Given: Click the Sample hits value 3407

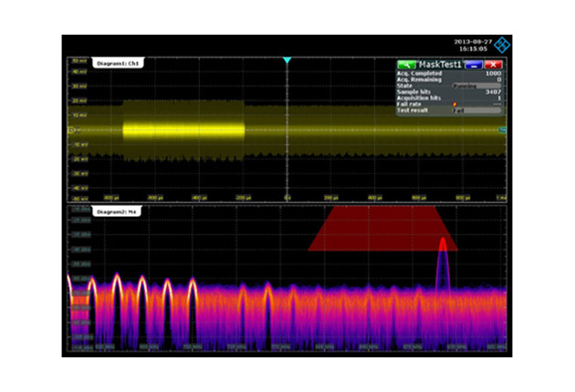Looking at the screenshot, I should pos(494,92).
